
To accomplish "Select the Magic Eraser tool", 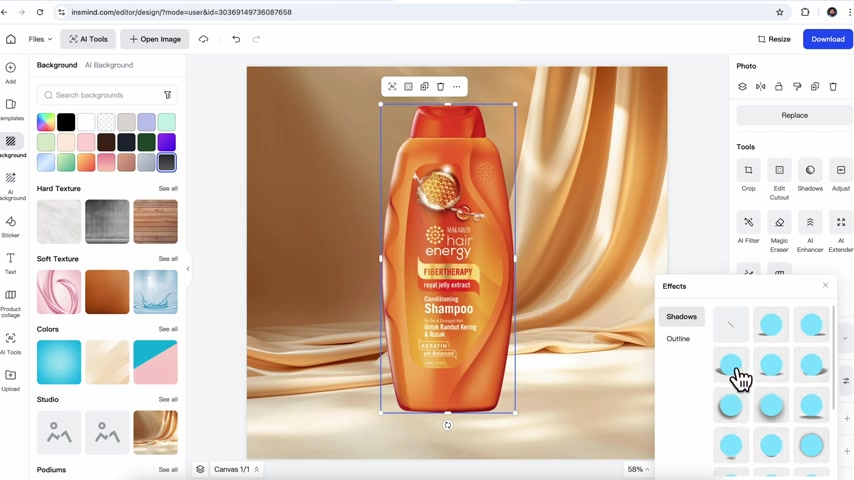I will pyautogui.click(x=779, y=232).
